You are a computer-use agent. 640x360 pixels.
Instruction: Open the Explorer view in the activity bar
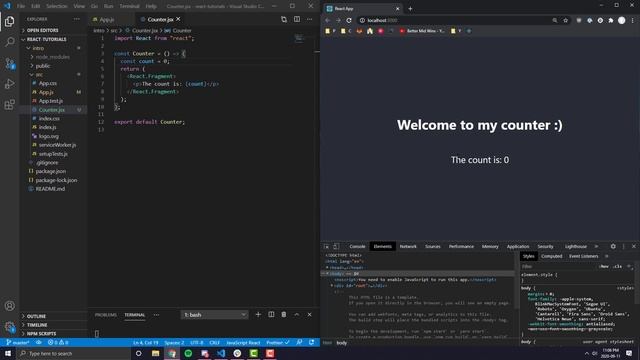point(9,21)
